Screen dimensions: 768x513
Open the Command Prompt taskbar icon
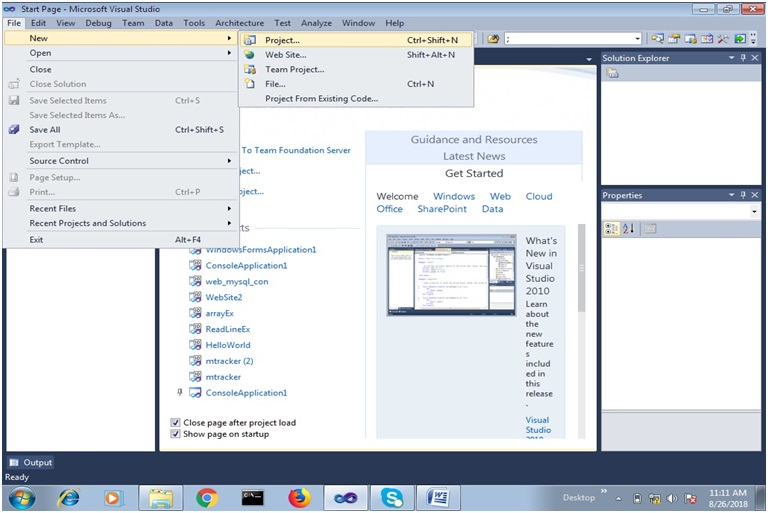pos(253,498)
